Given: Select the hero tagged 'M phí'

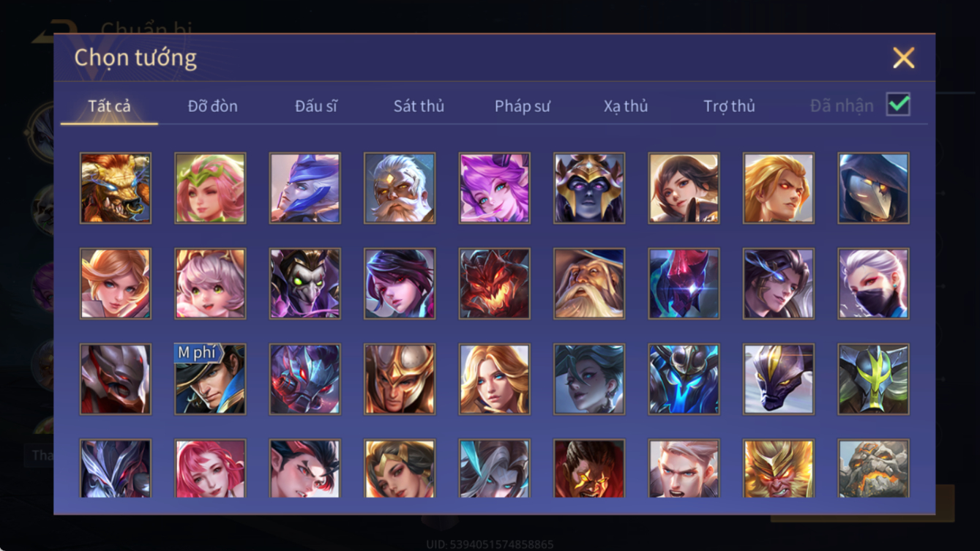Looking at the screenshot, I should (210, 379).
